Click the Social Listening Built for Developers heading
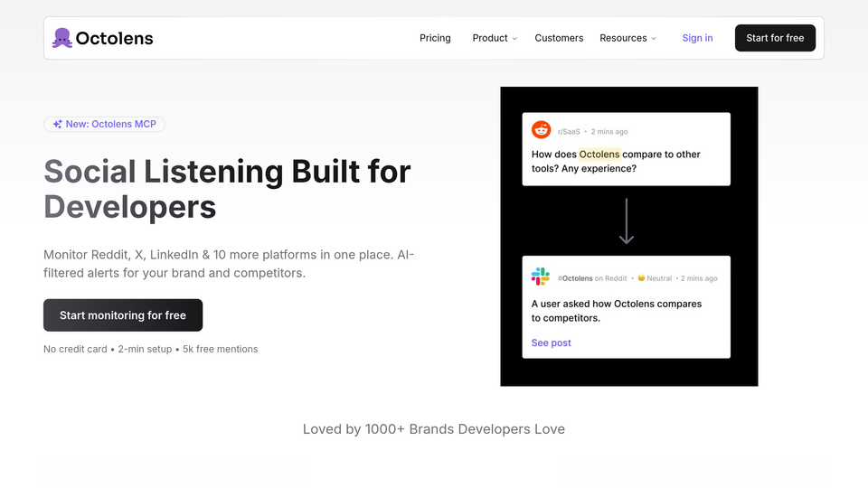The image size is (868, 488). coord(227,189)
